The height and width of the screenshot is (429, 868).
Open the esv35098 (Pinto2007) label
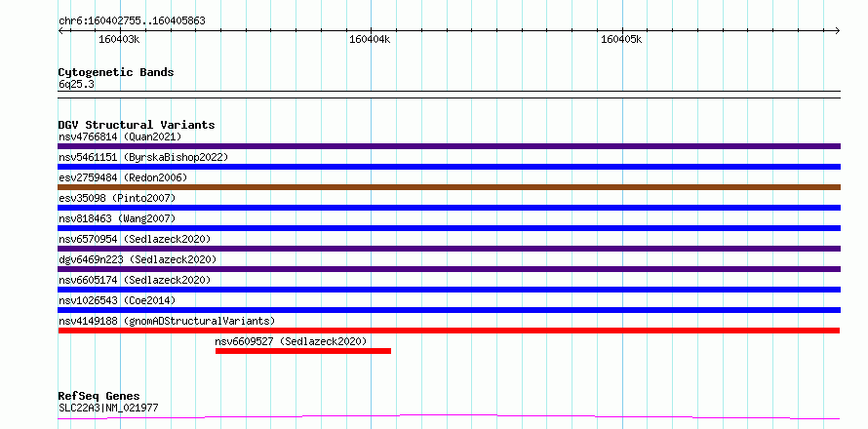click(117, 198)
